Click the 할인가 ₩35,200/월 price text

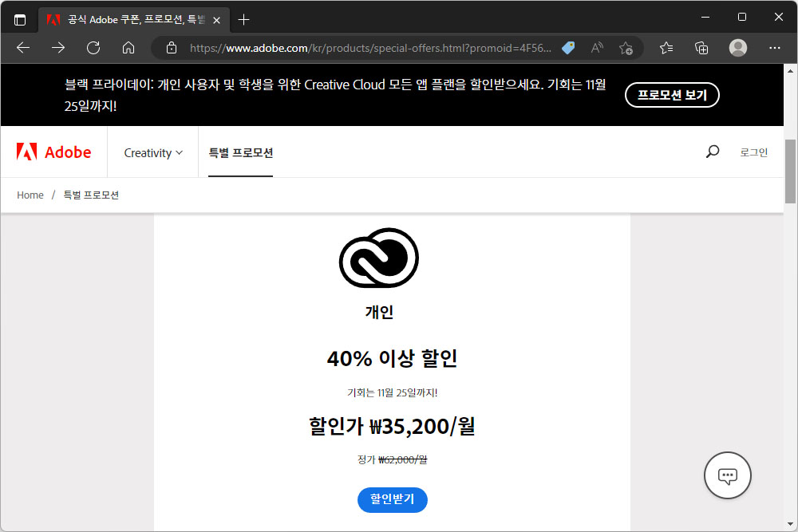coord(392,426)
